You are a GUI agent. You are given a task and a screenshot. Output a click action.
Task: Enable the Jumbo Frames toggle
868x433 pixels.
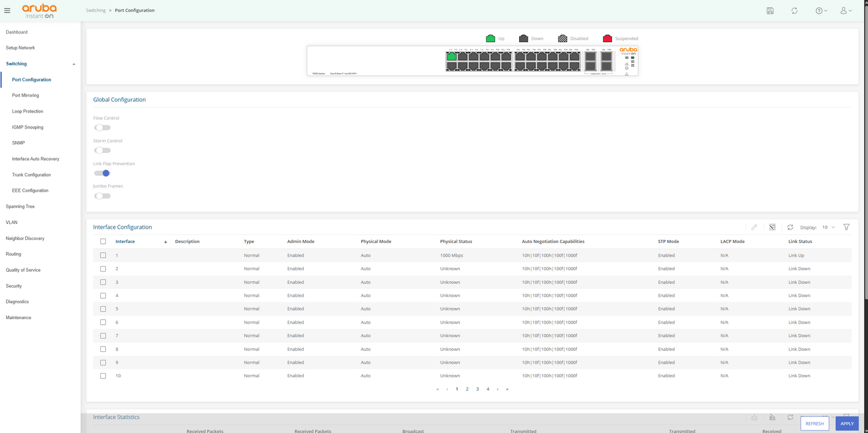pos(102,196)
